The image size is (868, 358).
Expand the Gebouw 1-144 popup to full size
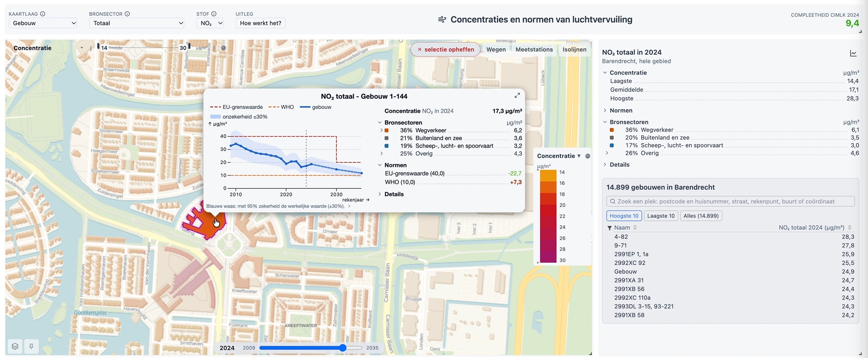[x=517, y=95]
